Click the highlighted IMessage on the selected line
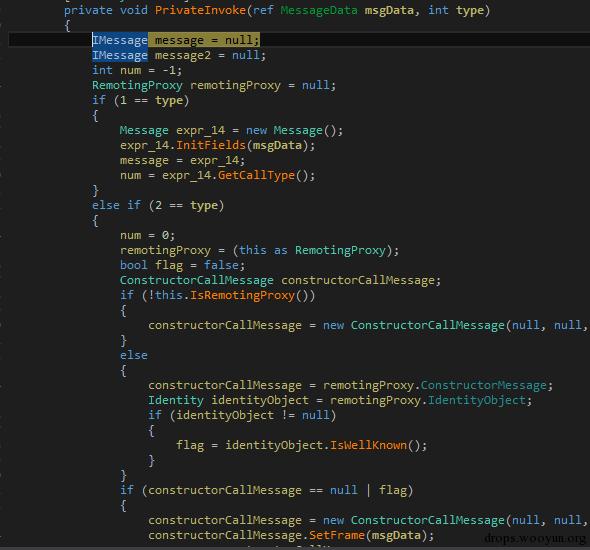Screen dimensions: 590x550 (x=120, y=40)
